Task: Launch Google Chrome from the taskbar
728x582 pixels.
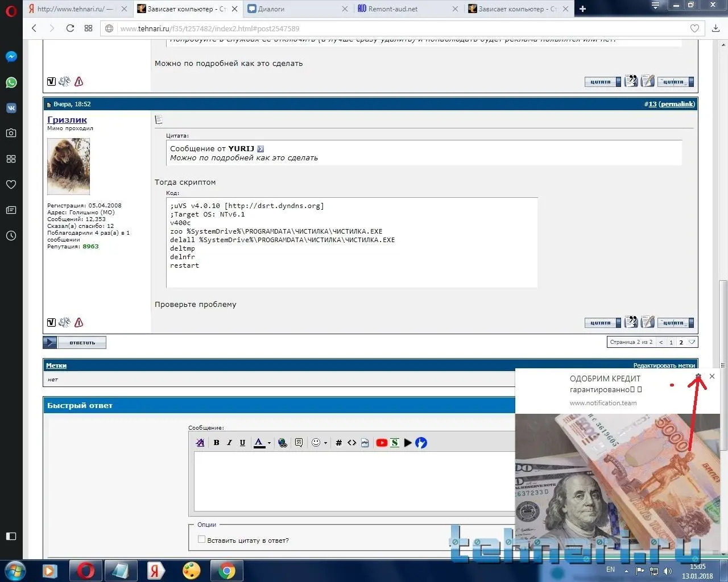Action: coord(226,571)
